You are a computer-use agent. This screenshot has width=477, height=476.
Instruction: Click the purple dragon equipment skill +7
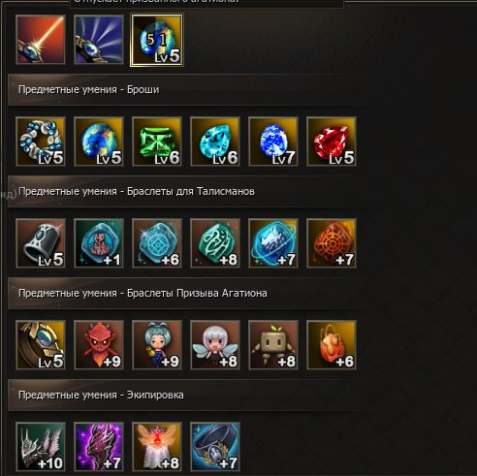99,447
